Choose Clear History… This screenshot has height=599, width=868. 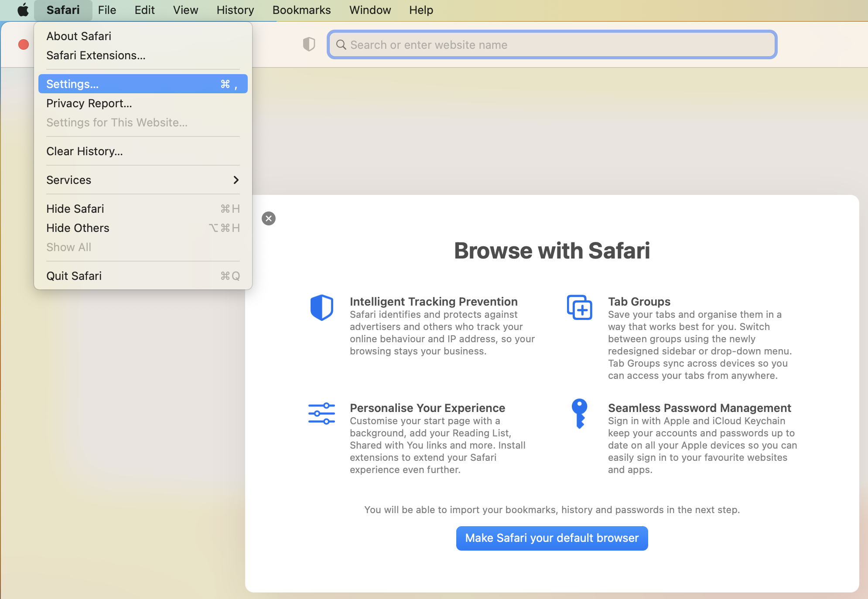[143, 151]
